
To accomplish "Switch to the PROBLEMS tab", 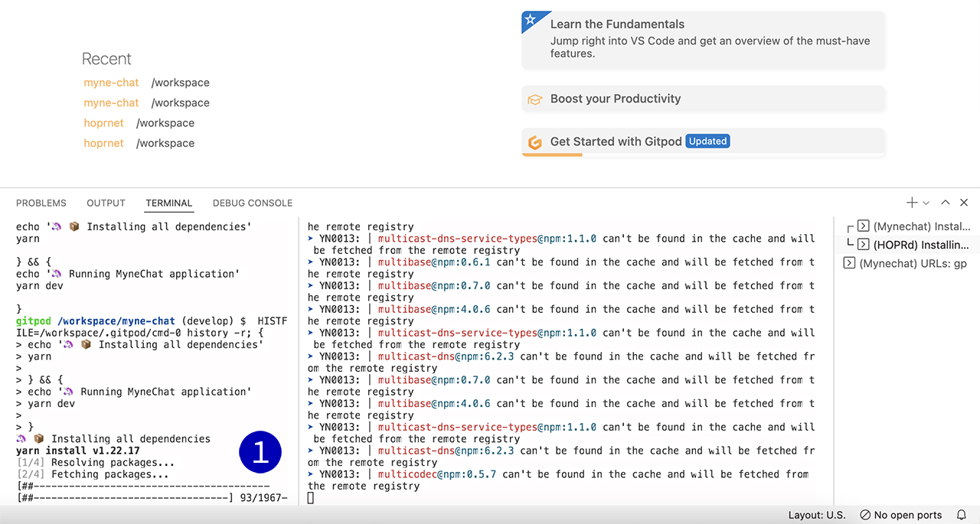I will click(x=41, y=203).
